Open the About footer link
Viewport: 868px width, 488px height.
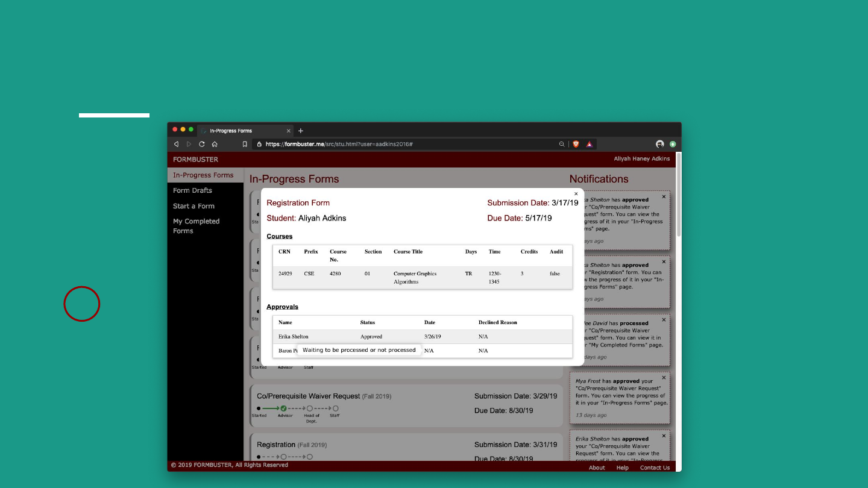tap(597, 468)
